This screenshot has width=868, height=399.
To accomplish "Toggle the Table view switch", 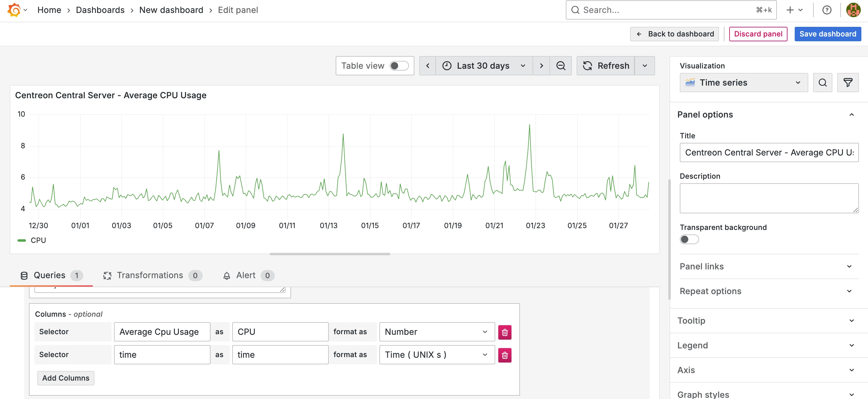I will click(399, 66).
